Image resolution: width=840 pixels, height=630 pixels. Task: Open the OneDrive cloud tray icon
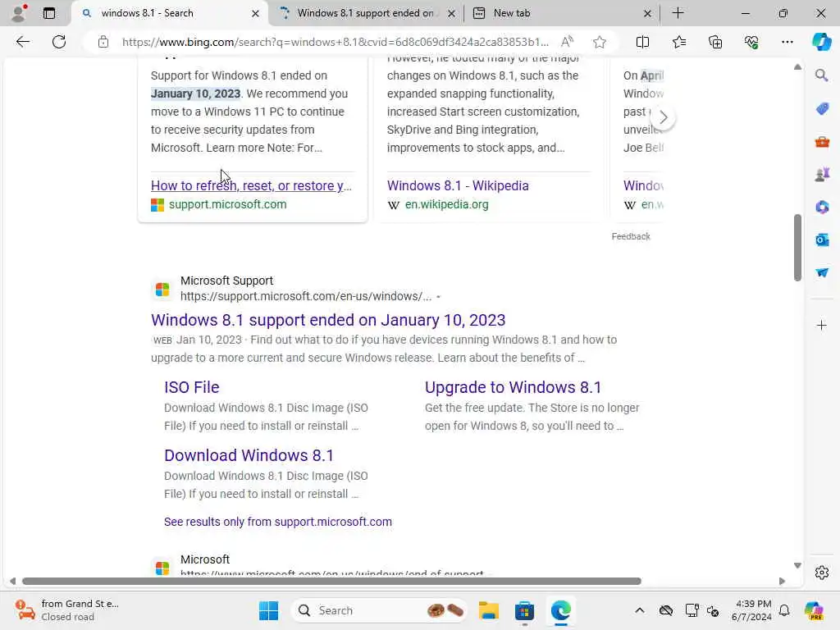[x=666, y=610]
